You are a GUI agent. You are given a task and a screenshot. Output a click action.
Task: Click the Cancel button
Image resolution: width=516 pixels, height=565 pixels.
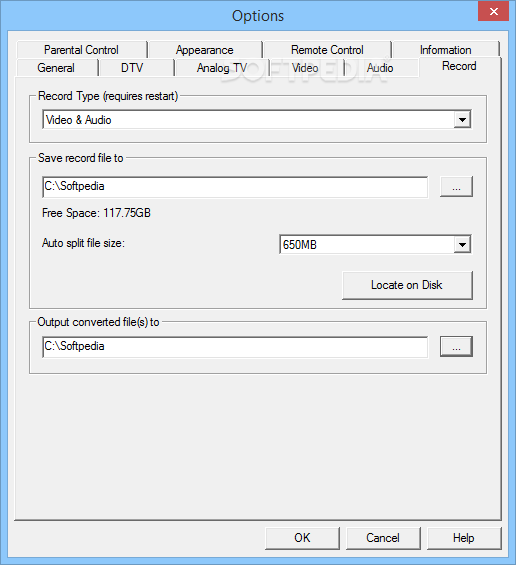(x=383, y=538)
